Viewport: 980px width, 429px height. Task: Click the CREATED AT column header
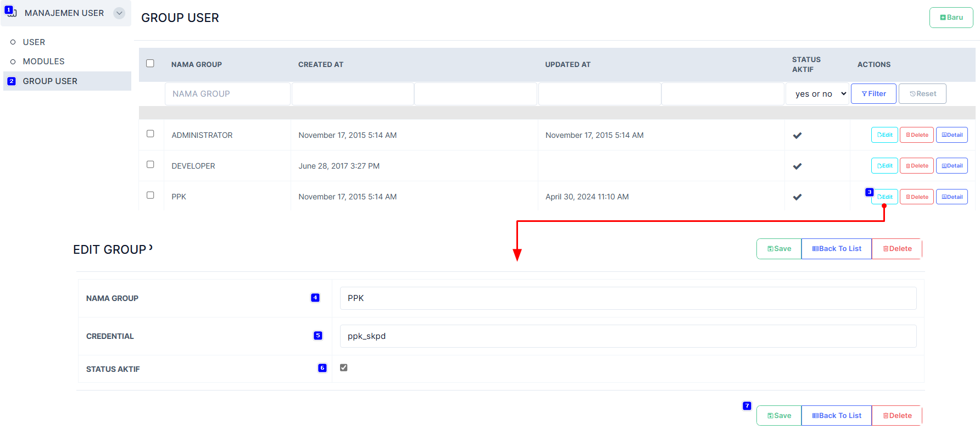point(321,65)
